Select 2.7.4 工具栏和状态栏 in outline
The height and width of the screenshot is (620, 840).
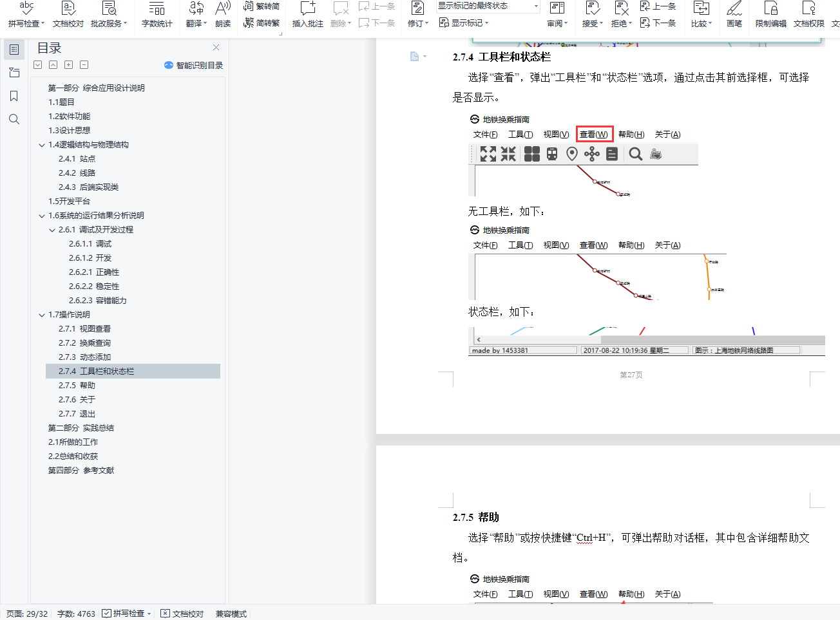click(x=133, y=371)
